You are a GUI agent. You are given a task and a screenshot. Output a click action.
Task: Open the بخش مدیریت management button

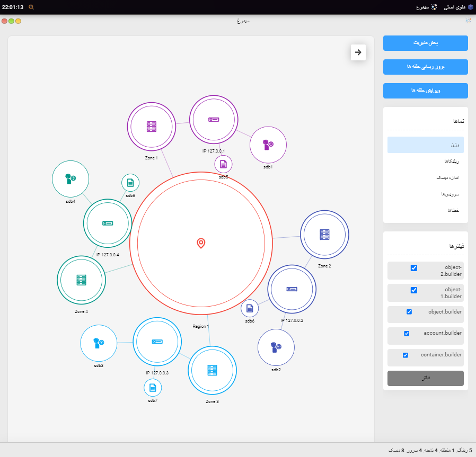tap(425, 43)
